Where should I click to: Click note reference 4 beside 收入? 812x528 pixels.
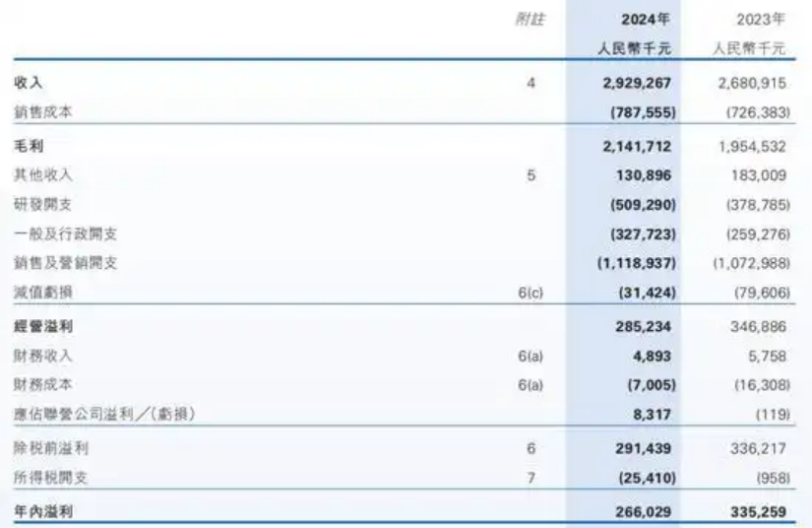531,83
